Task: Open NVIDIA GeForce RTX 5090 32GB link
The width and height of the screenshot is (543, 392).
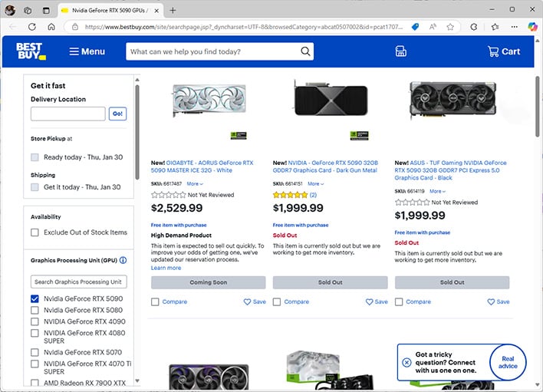Action: click(x=325, y=166)
